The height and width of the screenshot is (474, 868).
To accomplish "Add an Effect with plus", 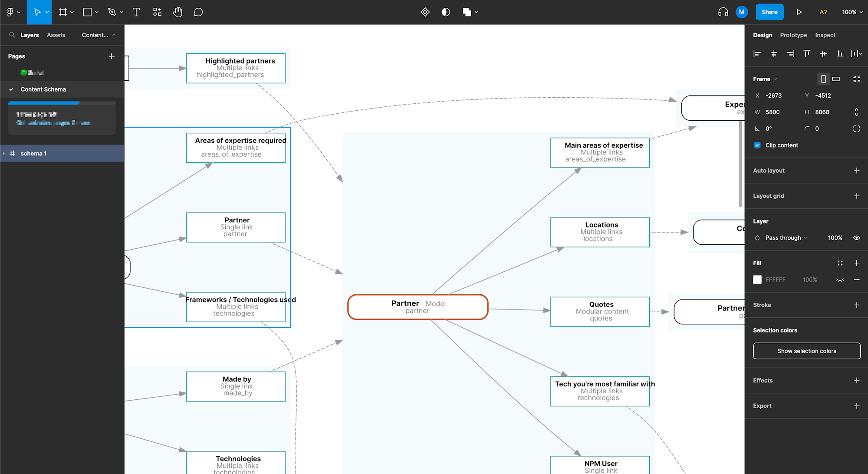I will click(856, 381).
